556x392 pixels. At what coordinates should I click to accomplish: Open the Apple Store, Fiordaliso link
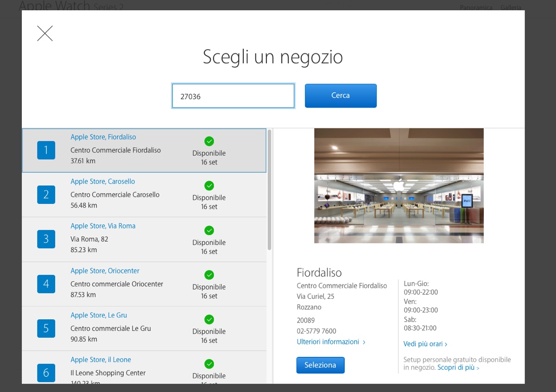click(x=103, y=137)
